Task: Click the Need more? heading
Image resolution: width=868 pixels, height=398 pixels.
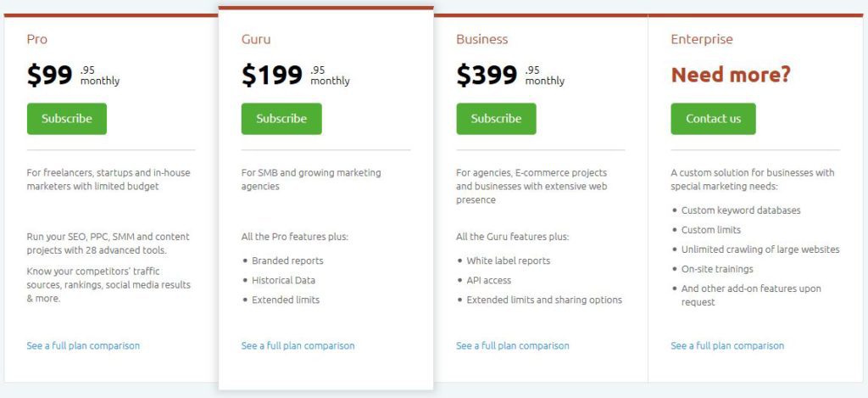Action: click(x=731, y=75)
